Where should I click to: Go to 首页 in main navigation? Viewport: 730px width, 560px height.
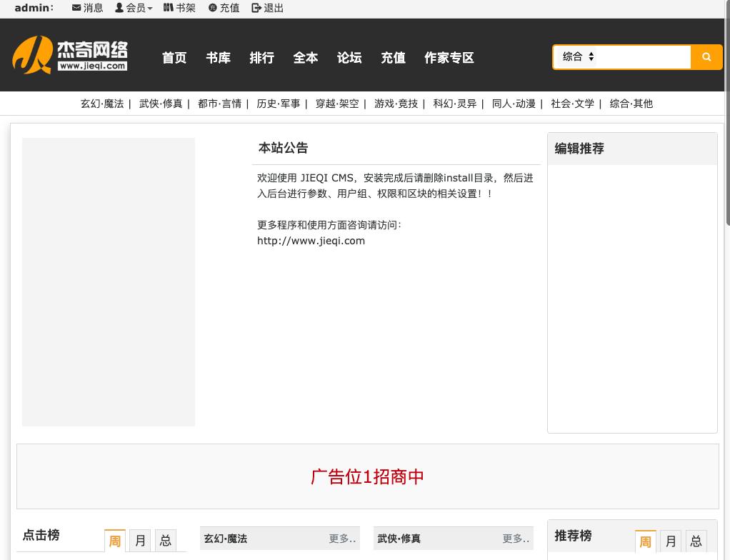tap(174, 58)
